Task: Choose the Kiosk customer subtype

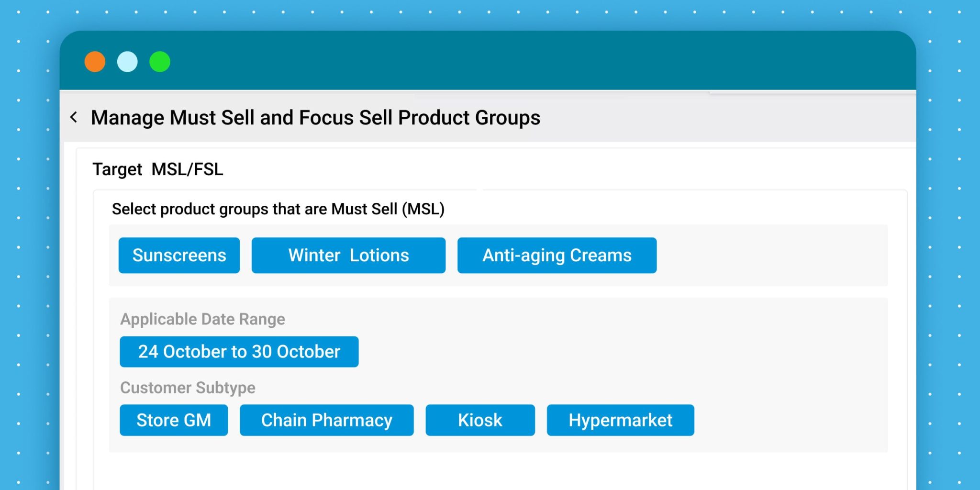Action: click(480, 420)
